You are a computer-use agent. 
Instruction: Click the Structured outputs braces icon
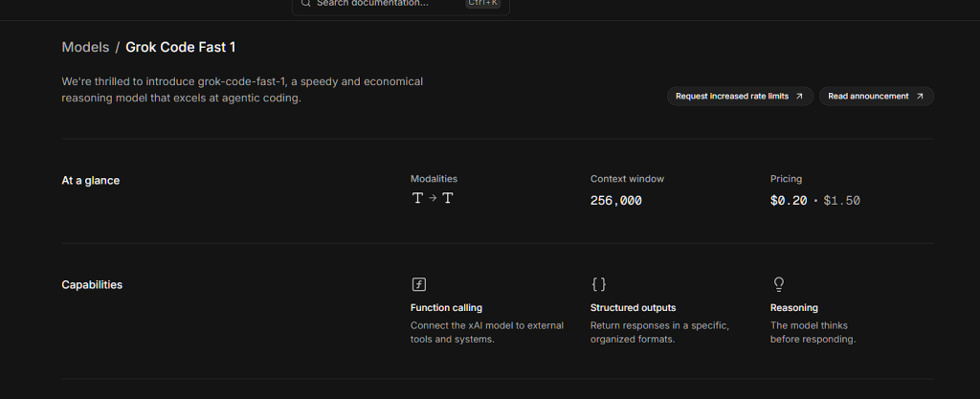coord(599,284)
